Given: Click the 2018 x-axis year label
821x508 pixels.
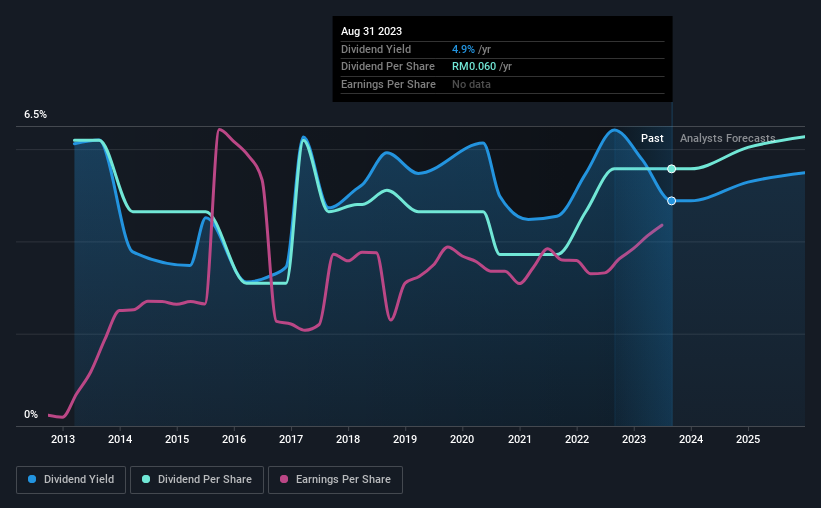Looking at the screenshot, I should tap(348, 439).
